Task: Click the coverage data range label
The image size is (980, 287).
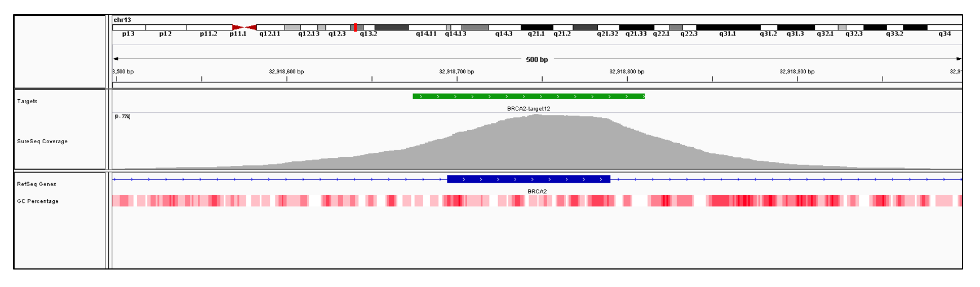Action: (x=122, y=117)
